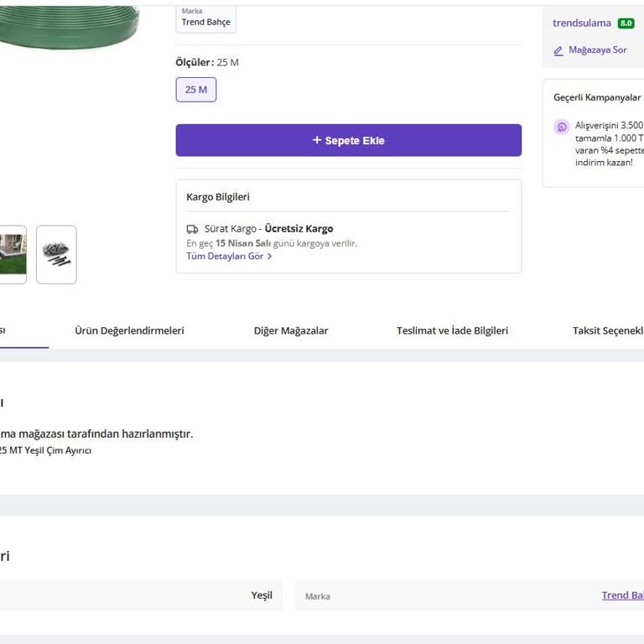This screenshot has width=644, height=644.
Task: Click the plus icon on Sepete Ekle
Action: [x=317, y=140]
